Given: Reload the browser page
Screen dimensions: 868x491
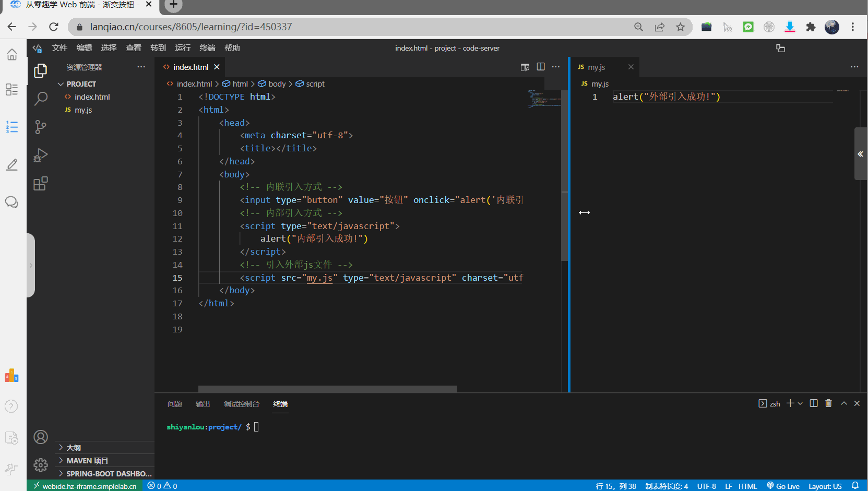Looking at the screenshot, I should click(x=53, y=27).
